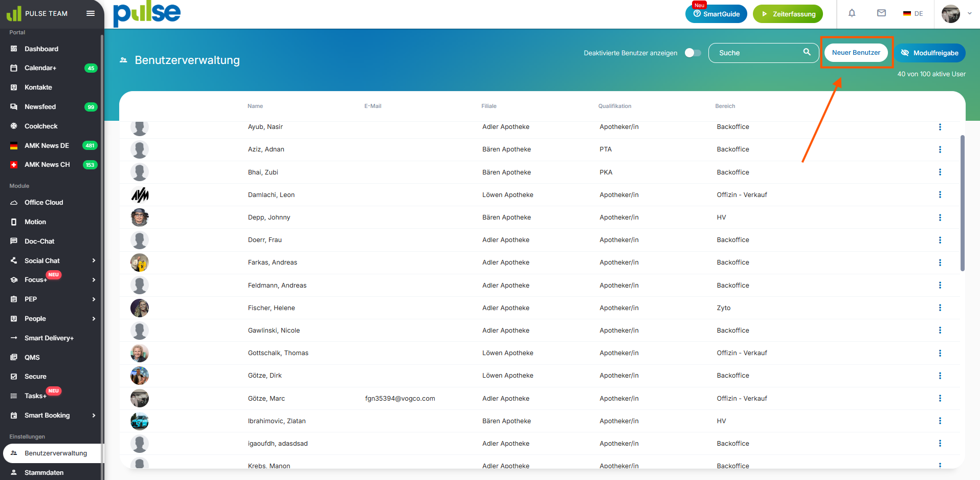The height and width of the screenshot is (480, 980).
Task: Toggle the sidebar hamburger menu
Action: point(91,13)
